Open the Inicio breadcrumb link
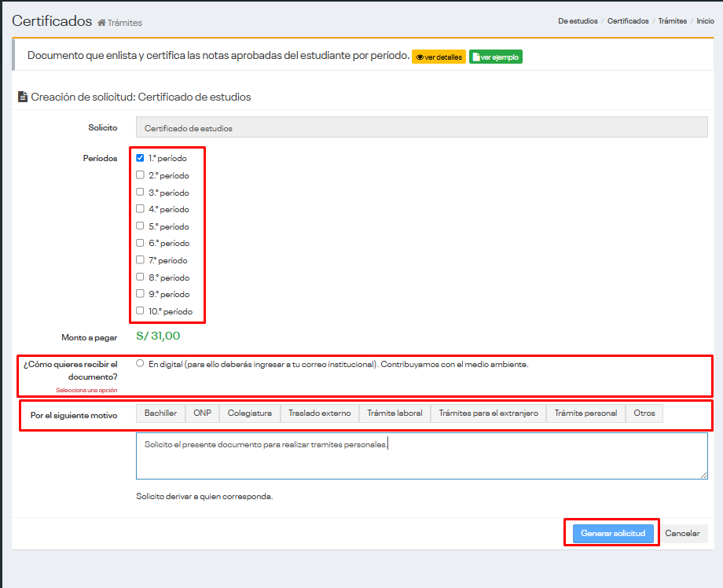This screenshot has height=588, width=723. point(705,21)
